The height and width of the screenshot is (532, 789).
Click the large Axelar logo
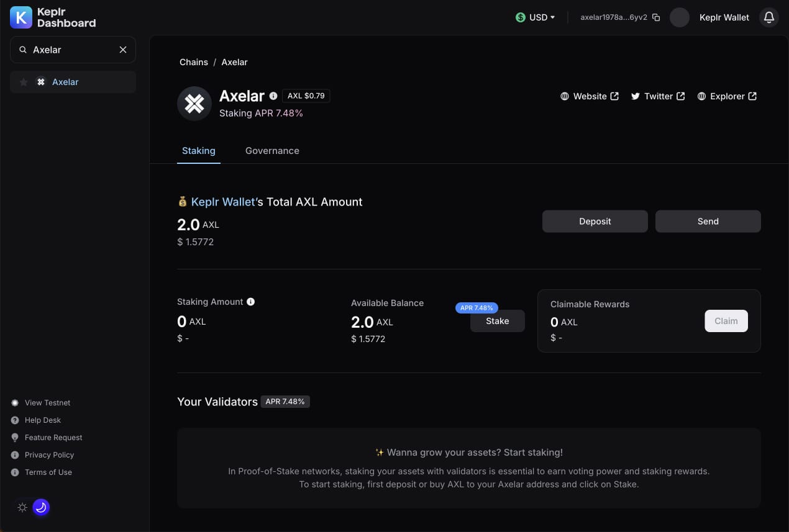click(x=194, y=104)
